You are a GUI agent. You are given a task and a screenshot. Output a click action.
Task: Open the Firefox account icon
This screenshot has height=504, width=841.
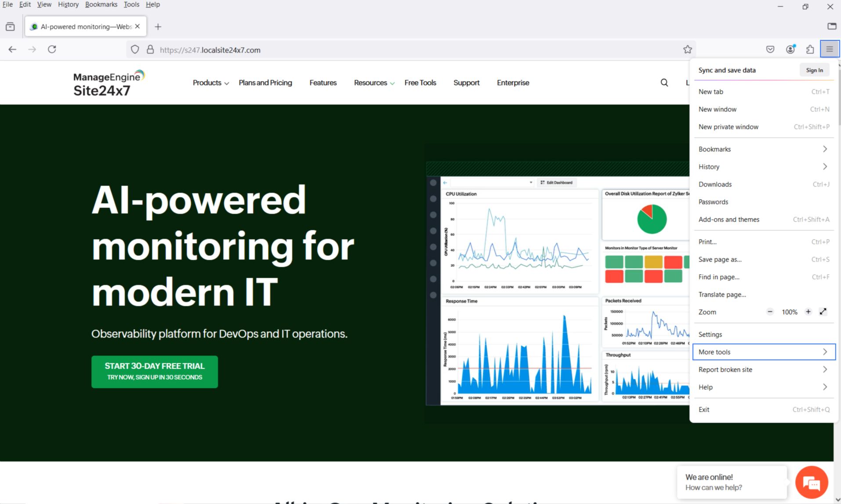[790, 49]
